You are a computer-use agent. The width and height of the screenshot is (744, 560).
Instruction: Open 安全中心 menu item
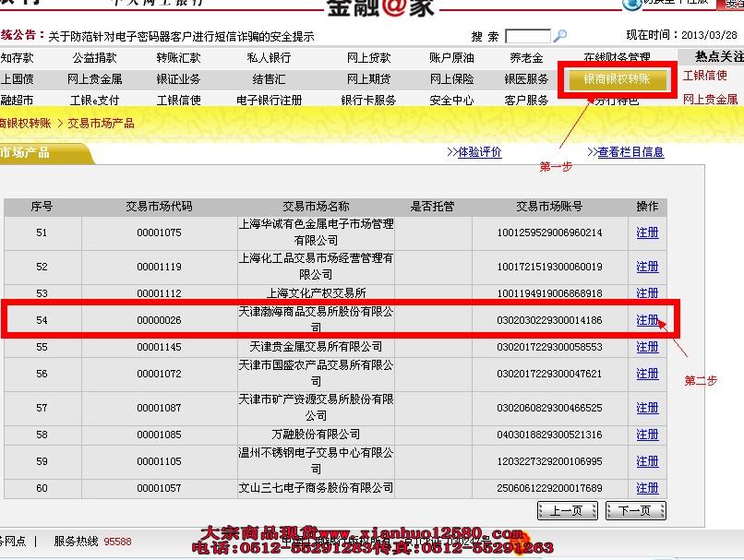tap(451, 101)
